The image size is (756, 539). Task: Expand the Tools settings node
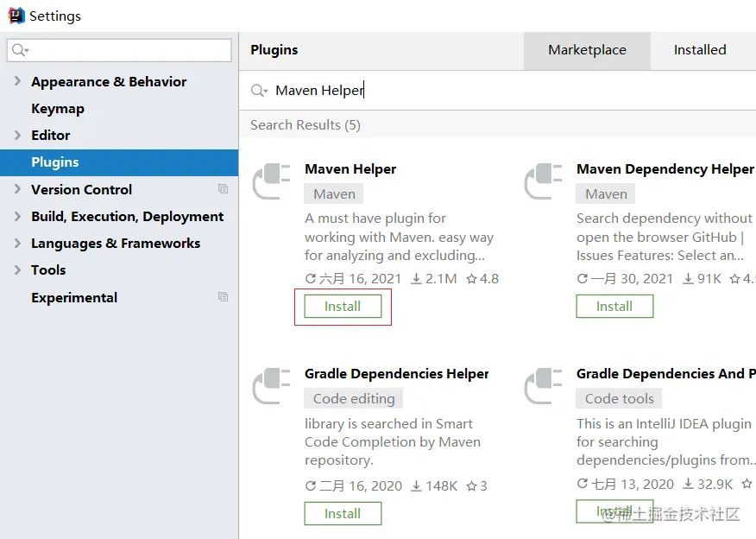tap(17, 269)
